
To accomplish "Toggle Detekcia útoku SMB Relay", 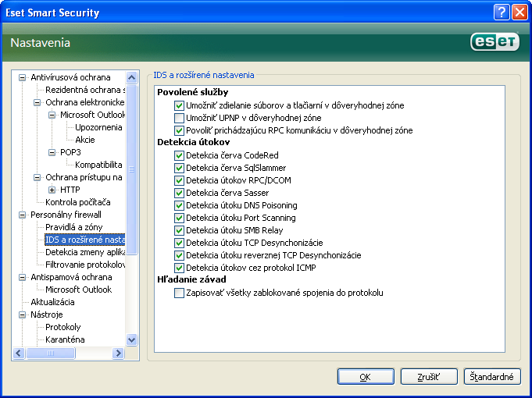I will (x=179, y=230).
